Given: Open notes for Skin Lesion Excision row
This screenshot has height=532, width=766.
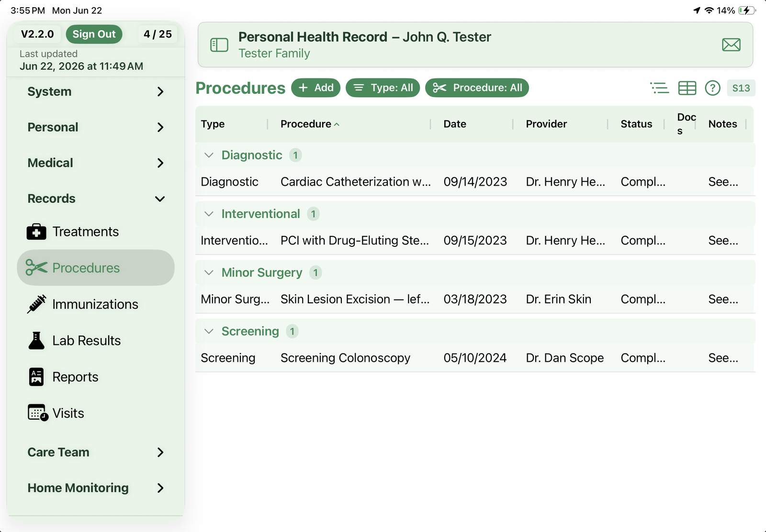Looking at the screenshot, I should (723, 299).
